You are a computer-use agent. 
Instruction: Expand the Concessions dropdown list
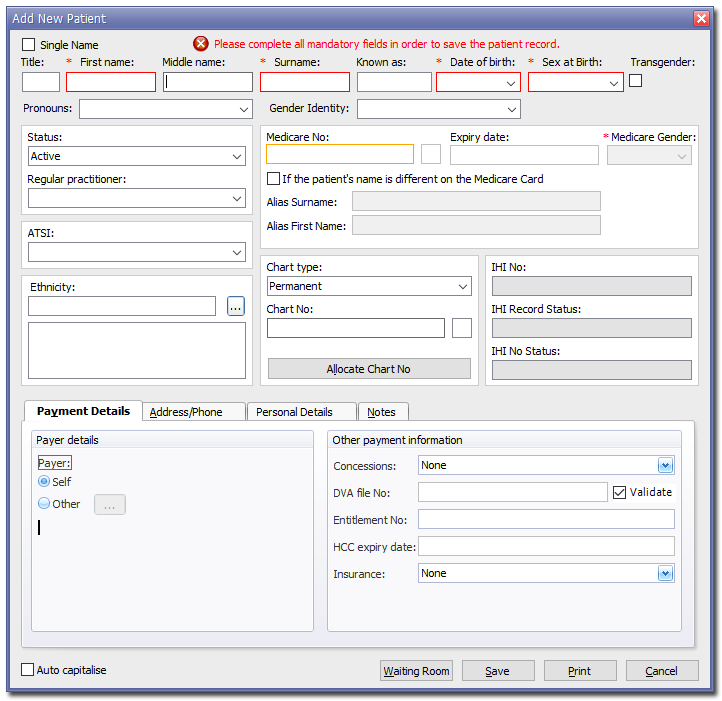[665, 465]
